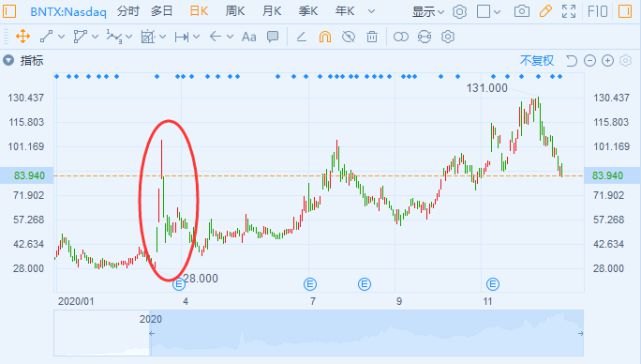Expand more K-line period options chevron
The image size is (641, 364).
(x=371, y=11)
